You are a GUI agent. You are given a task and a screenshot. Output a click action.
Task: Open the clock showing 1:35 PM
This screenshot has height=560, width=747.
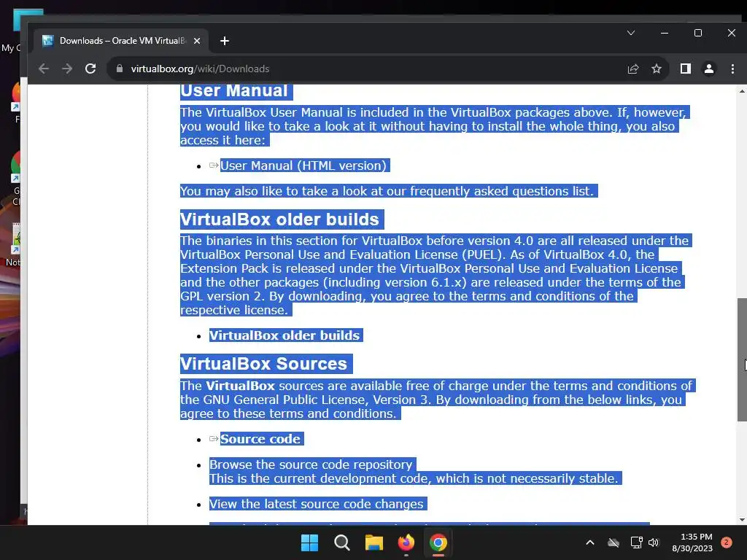[692, 542]
